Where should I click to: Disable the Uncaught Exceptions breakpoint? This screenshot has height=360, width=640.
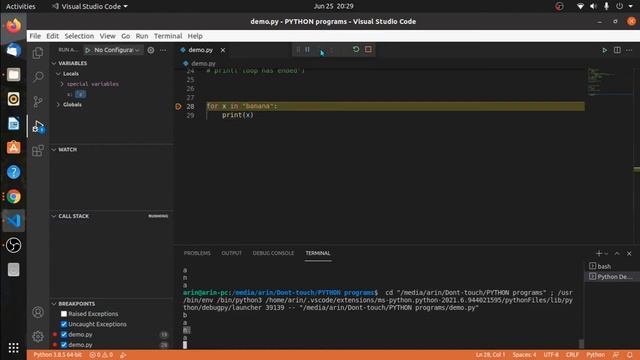[64, 324]
